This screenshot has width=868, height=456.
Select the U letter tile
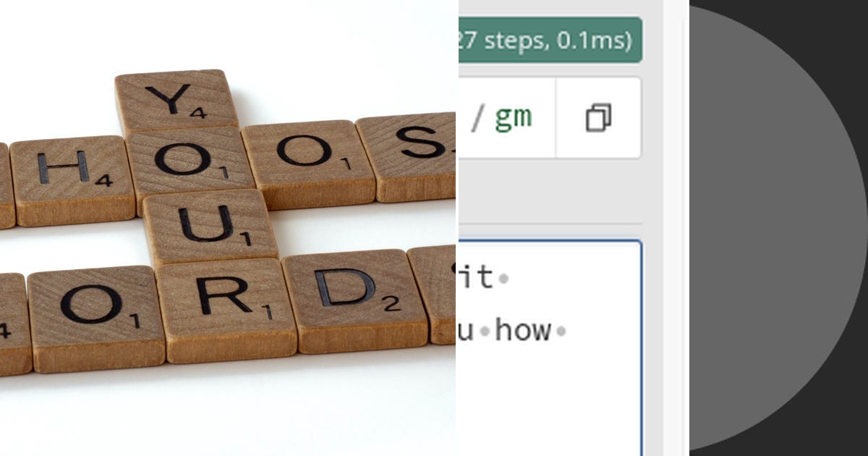pos(211,226)
